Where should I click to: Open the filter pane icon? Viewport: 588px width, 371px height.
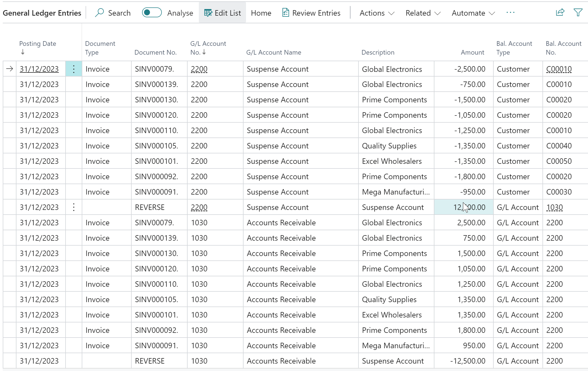point(578,13)
